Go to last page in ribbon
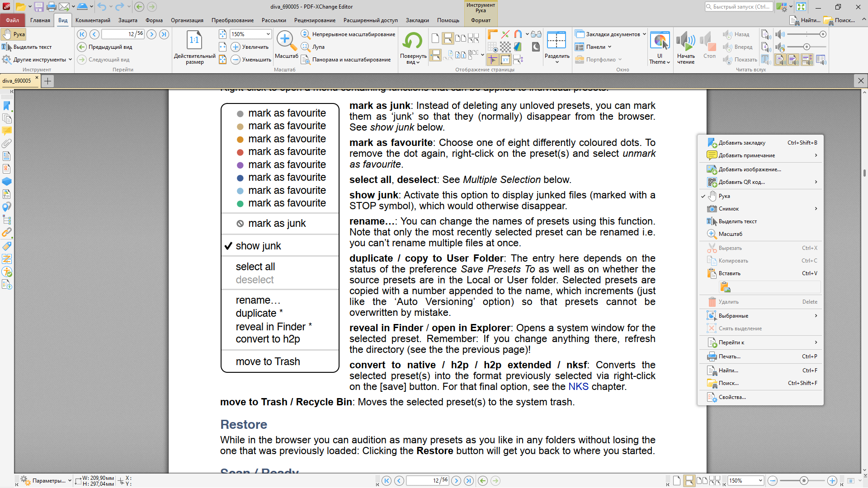This screenshot has width=868, height=488. 164,34
